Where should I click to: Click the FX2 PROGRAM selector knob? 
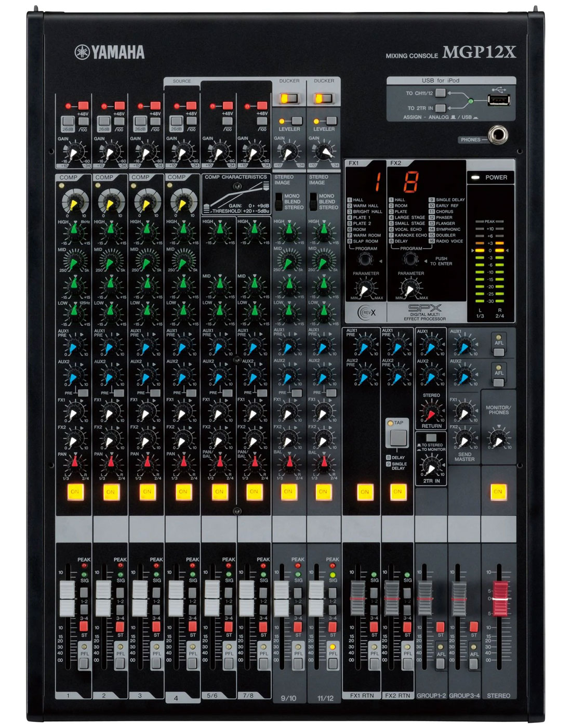coord(411,260)
